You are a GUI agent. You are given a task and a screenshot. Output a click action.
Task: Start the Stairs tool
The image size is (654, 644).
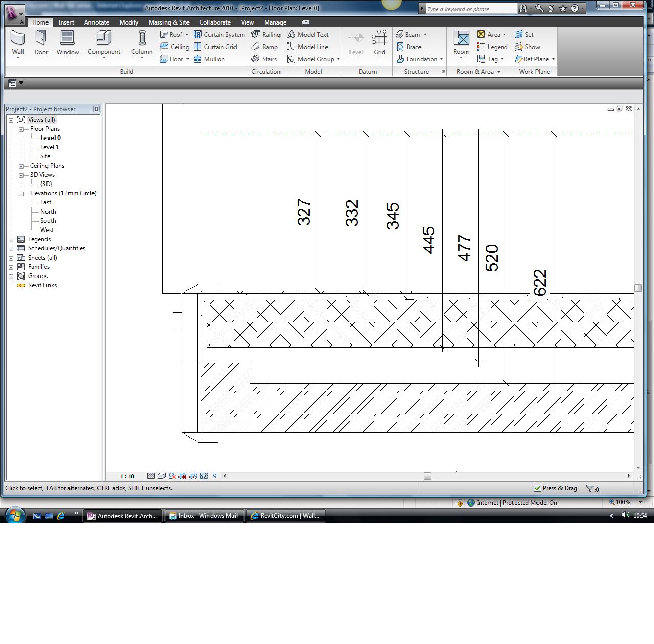[x=264, y=59]
